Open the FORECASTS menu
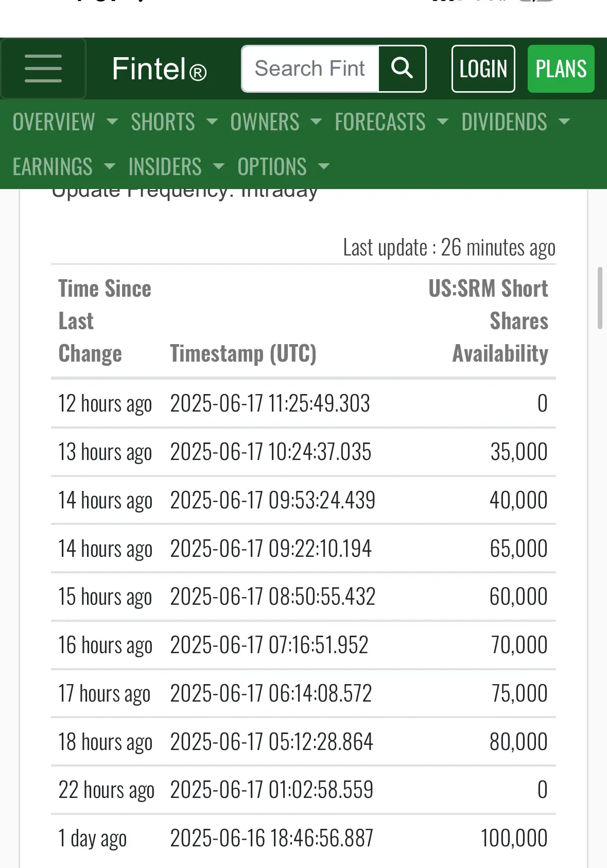 point(391,122)
